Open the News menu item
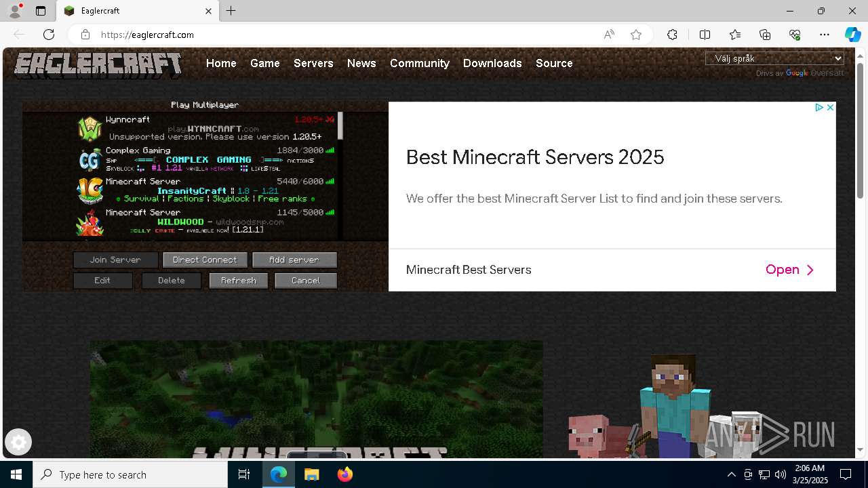This screenshot has width=868, height=488. [361, 63]
